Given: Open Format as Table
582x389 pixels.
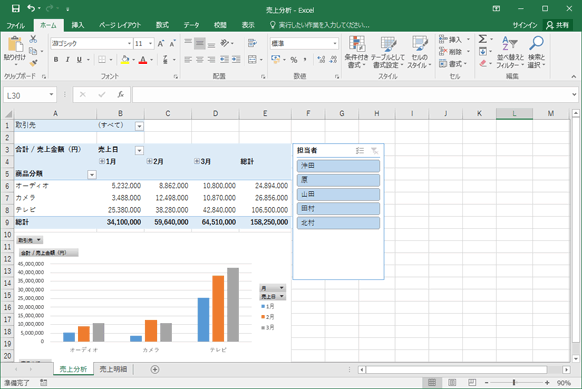Looking at the screenshot, I should click(x=388, y=52).
